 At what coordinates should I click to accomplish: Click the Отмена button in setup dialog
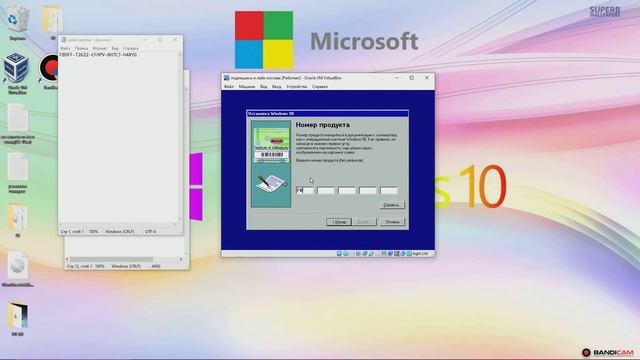[x=392, y=222]
